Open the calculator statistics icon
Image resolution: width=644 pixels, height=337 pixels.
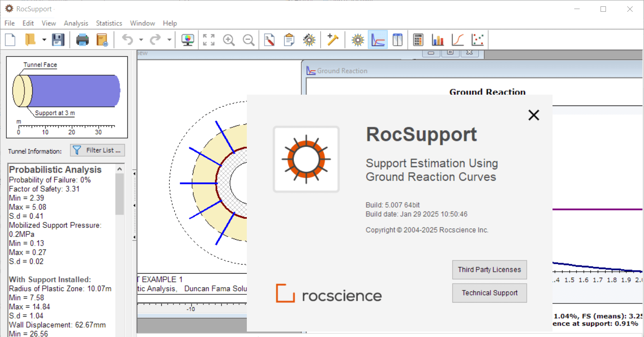tap(418, 40)
